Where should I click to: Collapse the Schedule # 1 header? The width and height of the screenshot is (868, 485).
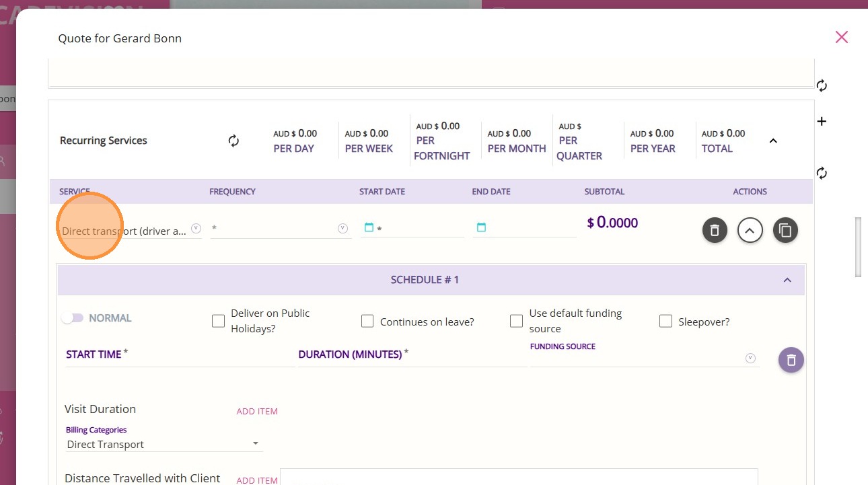tap(787, 280)
